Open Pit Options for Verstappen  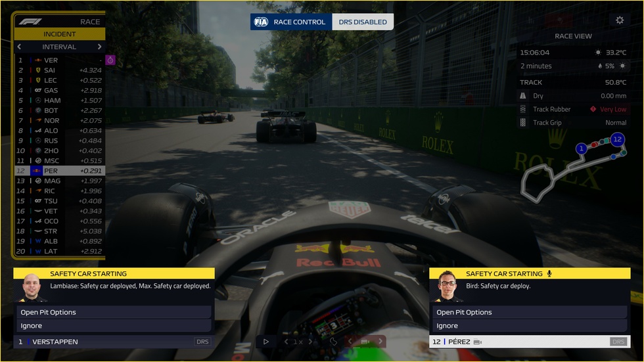point(114,312)
